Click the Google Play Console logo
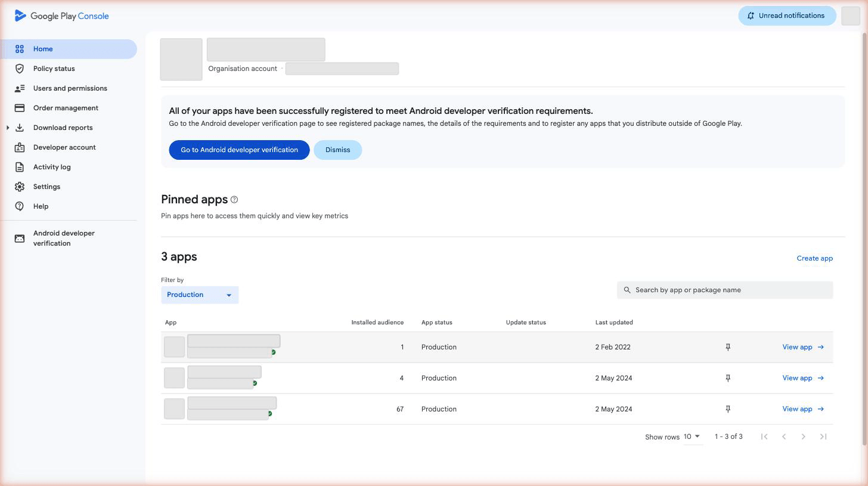Viewport: 868px width, 486px height. tap(61, 16)
